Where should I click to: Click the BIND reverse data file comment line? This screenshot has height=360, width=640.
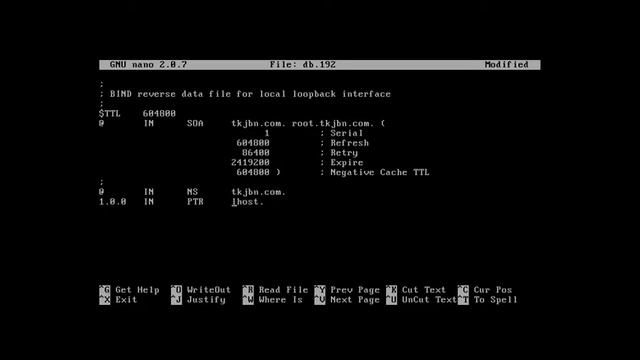point(245,94)
